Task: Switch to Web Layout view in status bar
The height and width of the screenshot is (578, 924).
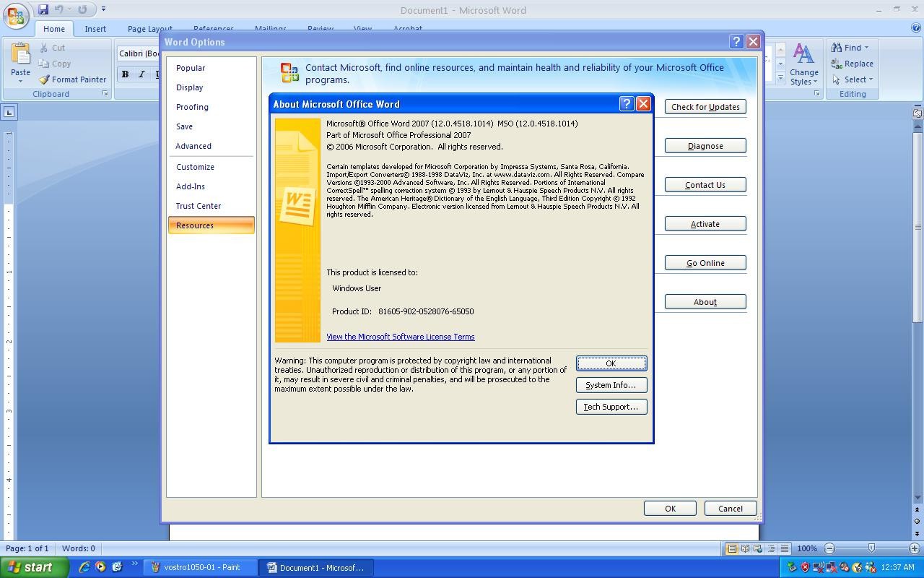Action: click(x=758, y=548)
